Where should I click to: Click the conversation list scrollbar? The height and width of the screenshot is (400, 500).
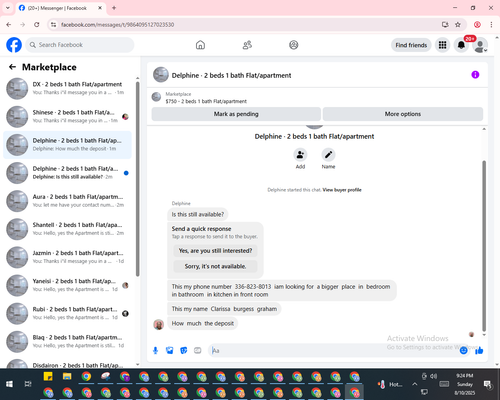pyautogui.click(x=137, y=178)
